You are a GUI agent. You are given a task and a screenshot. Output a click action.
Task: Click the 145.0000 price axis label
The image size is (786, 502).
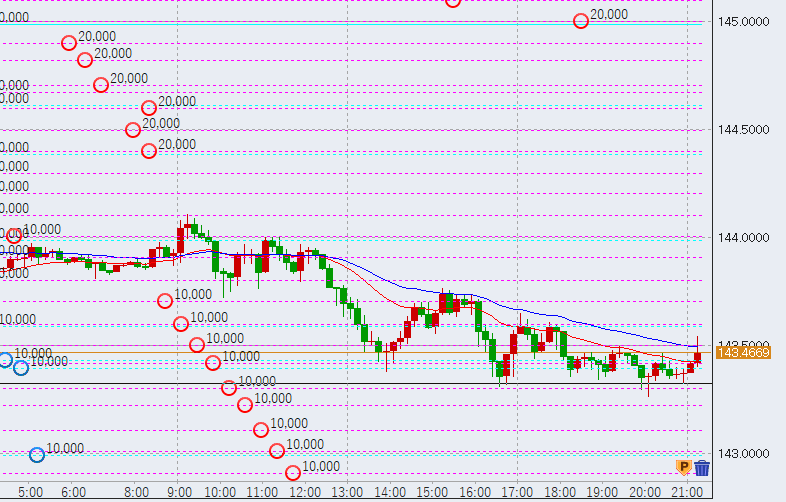743,21
